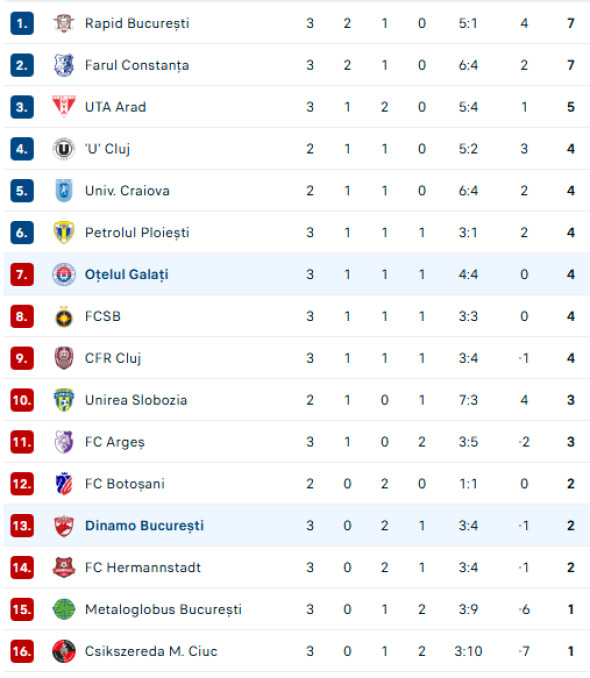Click the FC Argeș club crest
This screenshot has width=590, height=678.
click(64, 442)
